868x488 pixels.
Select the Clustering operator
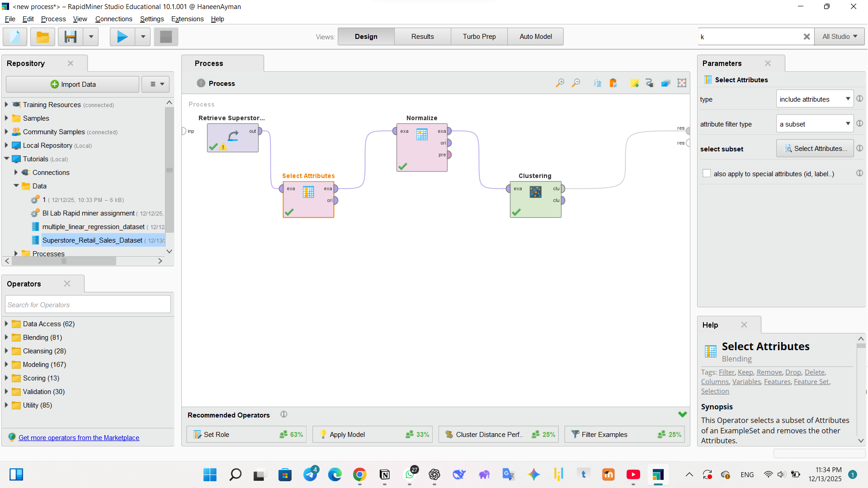point(535,199)
